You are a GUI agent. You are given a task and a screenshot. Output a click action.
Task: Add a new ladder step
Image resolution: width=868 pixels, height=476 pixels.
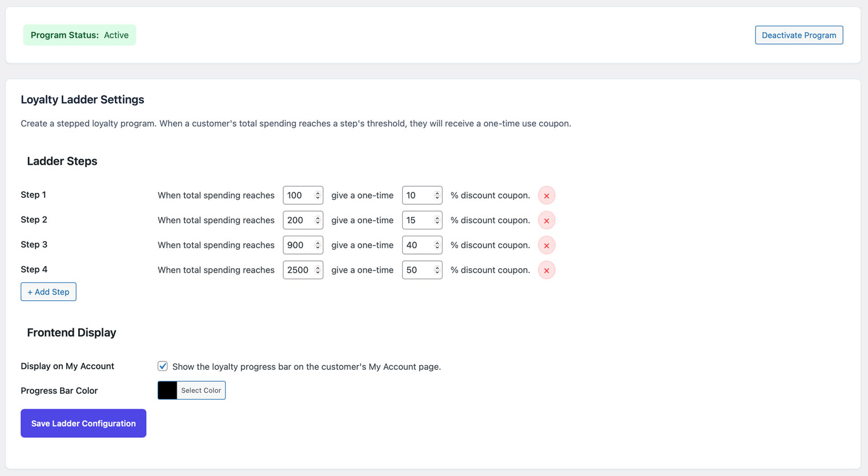(48, 292)
